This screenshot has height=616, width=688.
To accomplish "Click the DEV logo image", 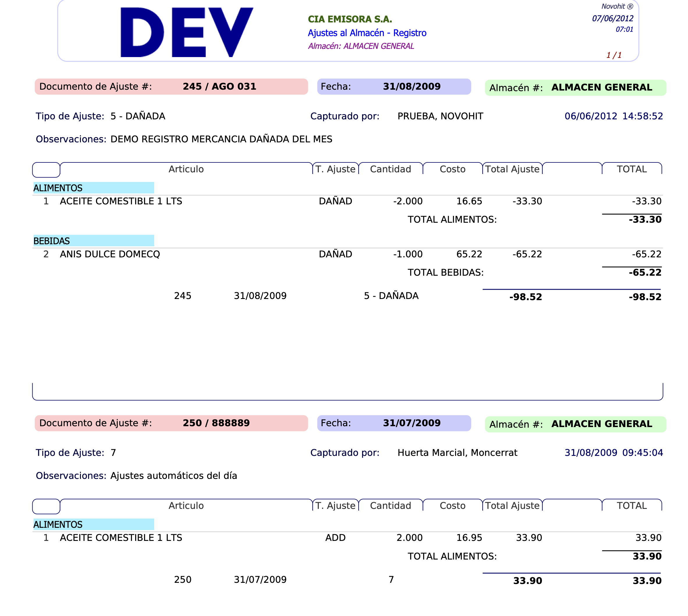I will 187,32.
